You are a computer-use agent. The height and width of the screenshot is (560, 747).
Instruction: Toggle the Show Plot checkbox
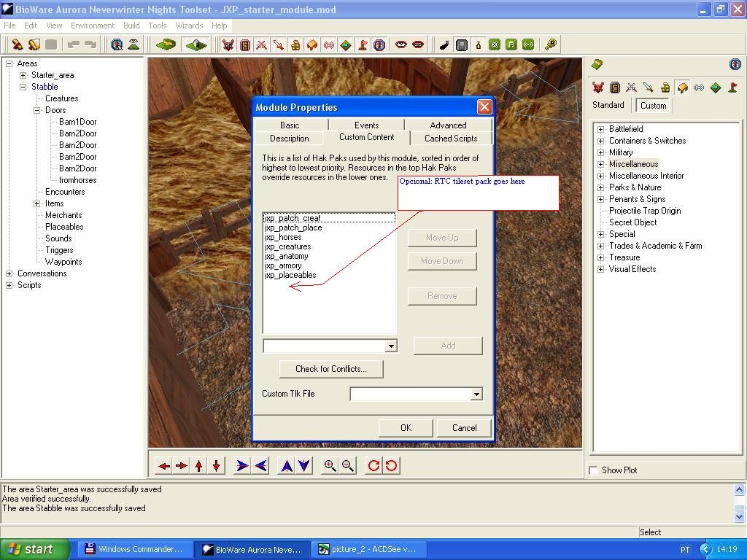coord(594,470)
